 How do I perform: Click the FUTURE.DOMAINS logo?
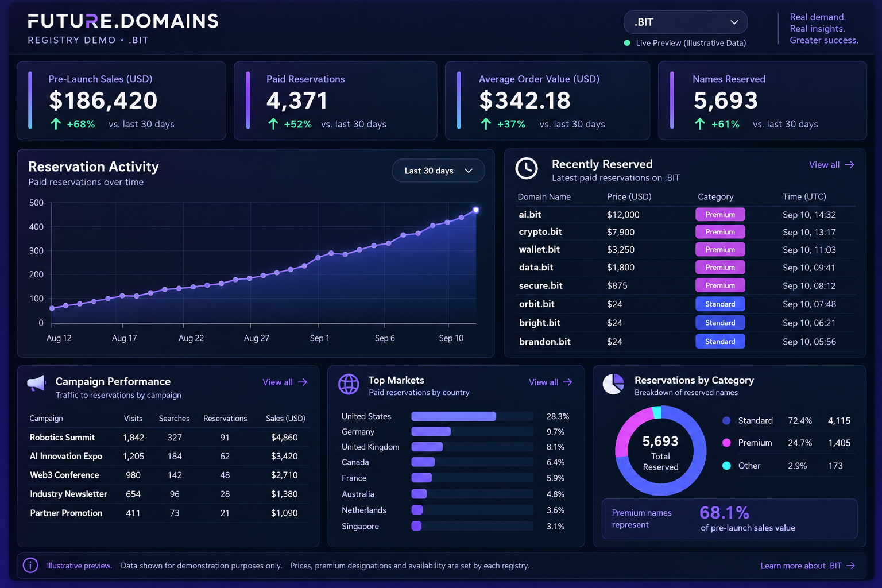[123, 21]
